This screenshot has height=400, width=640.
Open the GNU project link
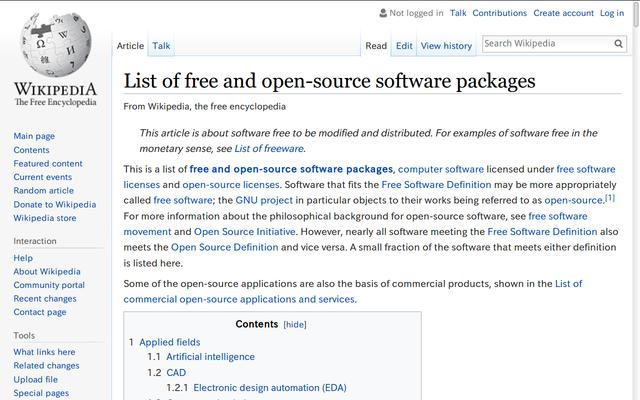point(264,200)
